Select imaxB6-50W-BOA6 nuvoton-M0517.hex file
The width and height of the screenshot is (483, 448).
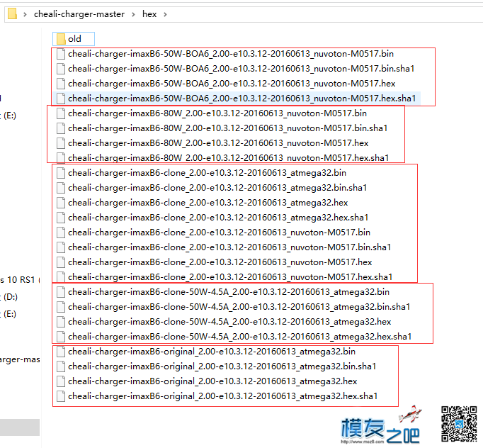pyautogui.click(x=226, y=83)
